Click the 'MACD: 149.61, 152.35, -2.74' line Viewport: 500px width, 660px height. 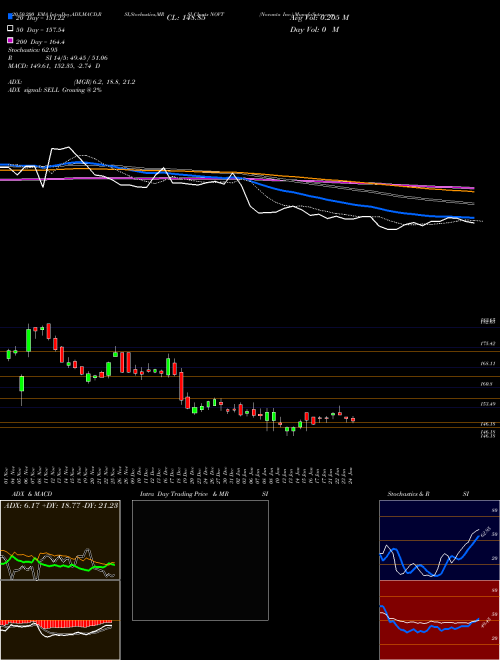50,66
